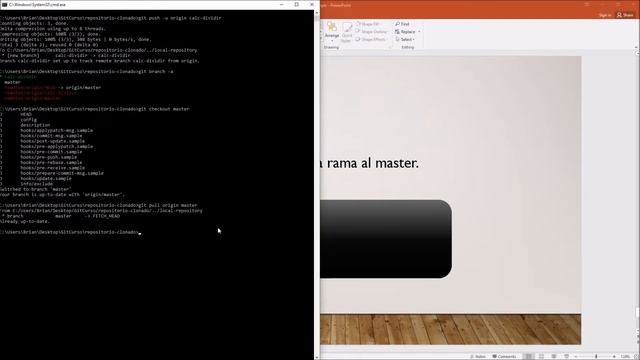
Task: Click the 'info/exclude' line in cmd
Action: [x=36, y=184]
